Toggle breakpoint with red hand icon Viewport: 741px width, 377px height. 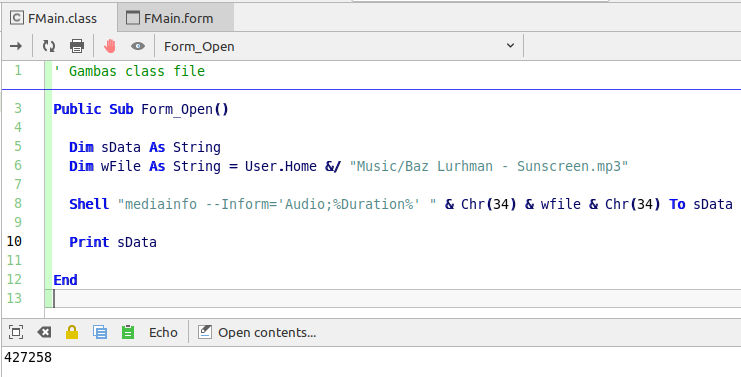click(110, 46)
